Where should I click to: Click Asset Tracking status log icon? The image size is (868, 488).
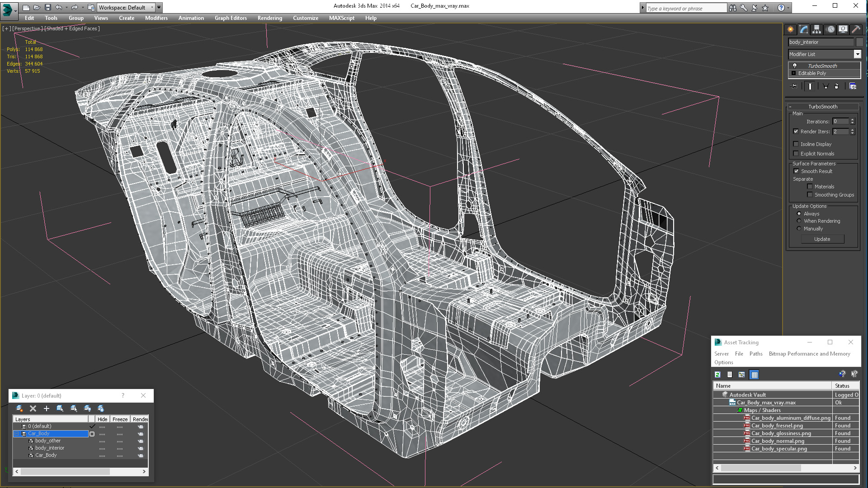click(730, 375)
